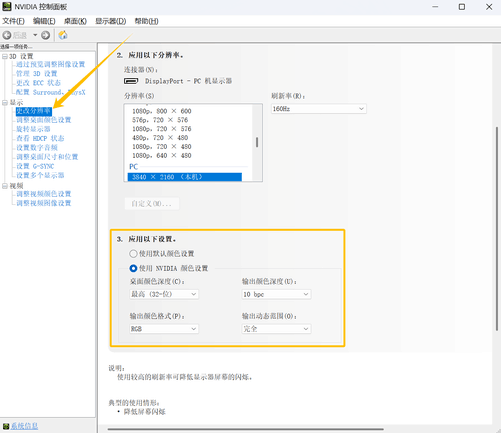Screen dimensions: 501x433
Task: Open the 输出颜色深度 10 bpc dropdown
Action: (276, 294)
